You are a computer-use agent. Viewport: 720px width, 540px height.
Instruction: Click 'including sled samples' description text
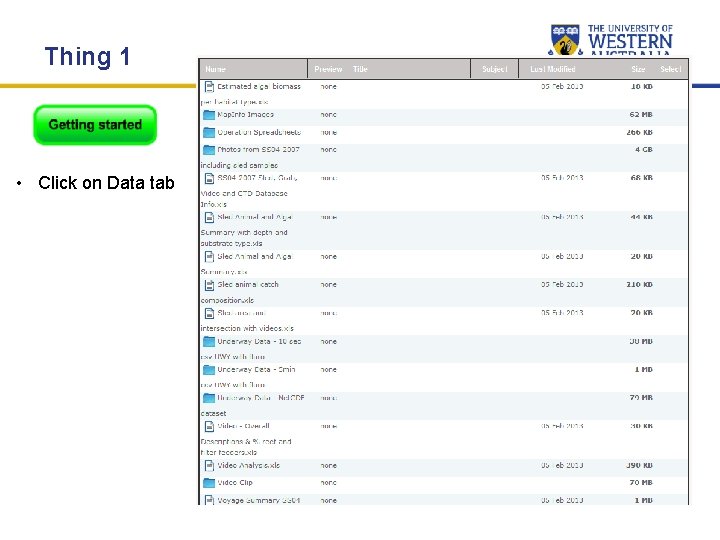pos(239,165)
